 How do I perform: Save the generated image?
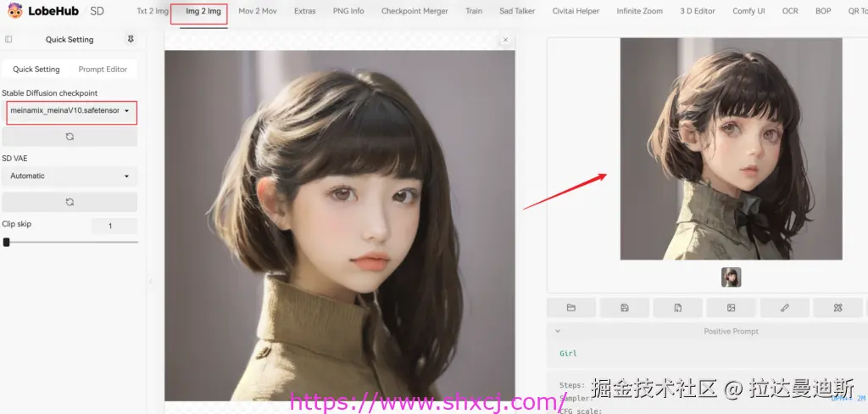[625, 308]
